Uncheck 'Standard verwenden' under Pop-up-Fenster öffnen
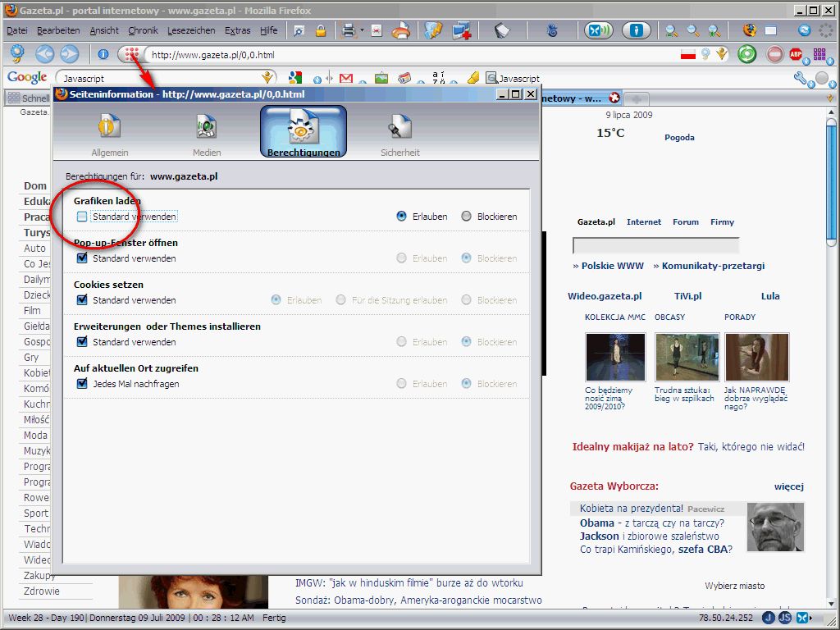Screen dimensions: 840x630 (x=82, y=258)
